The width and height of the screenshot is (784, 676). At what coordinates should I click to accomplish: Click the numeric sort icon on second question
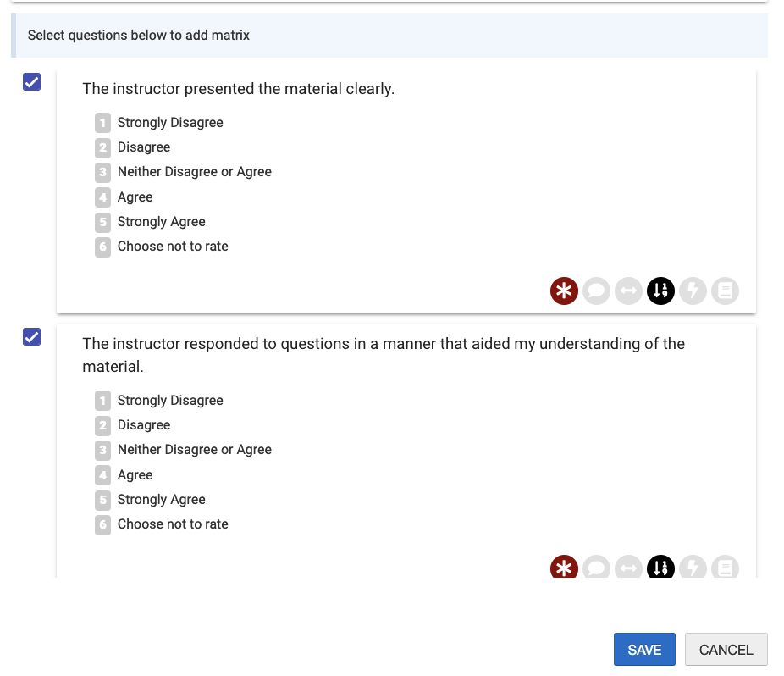pyautogui.click(x=660, y=567)
